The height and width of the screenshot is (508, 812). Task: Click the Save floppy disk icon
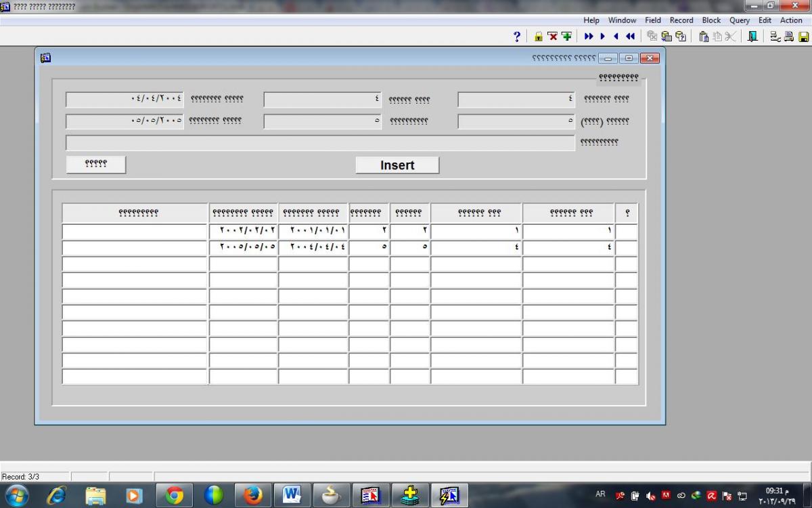[803, 37]
